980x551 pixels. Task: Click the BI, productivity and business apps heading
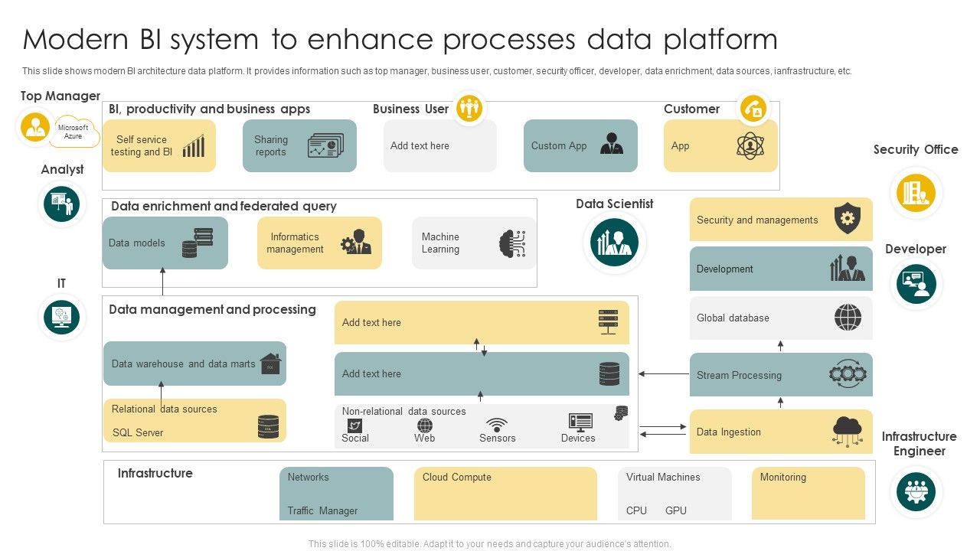click(210, 109)
